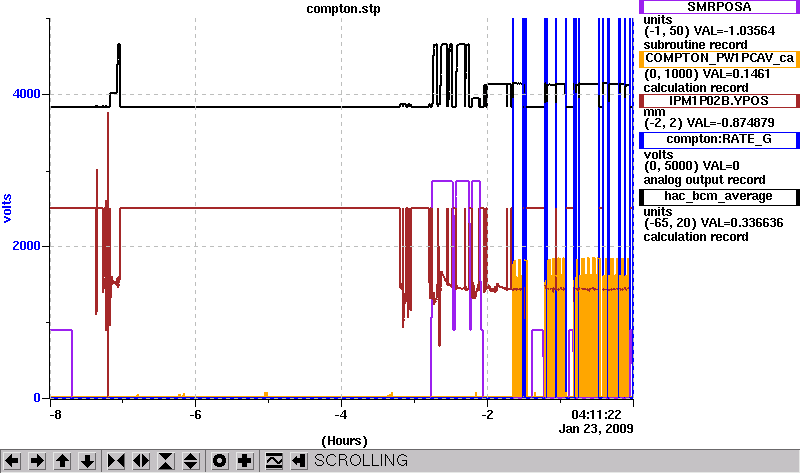Click the 04:11:22 timestamp

(596, 414)
